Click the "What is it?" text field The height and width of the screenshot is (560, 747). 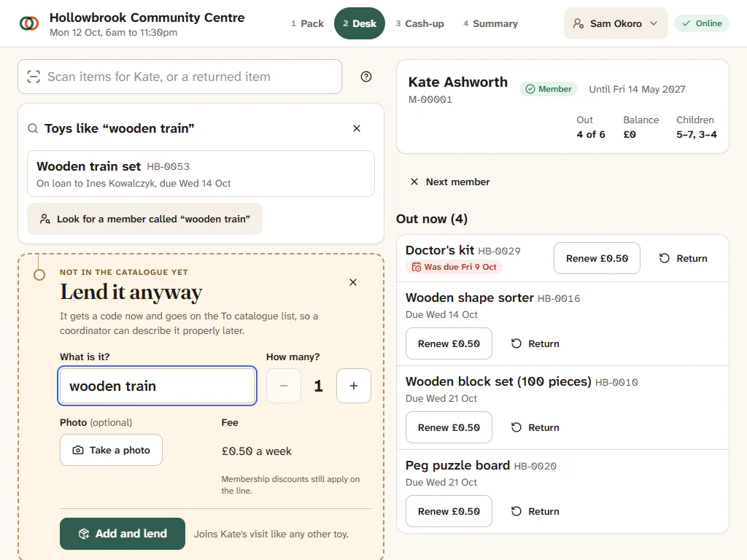tap(158, 386)
